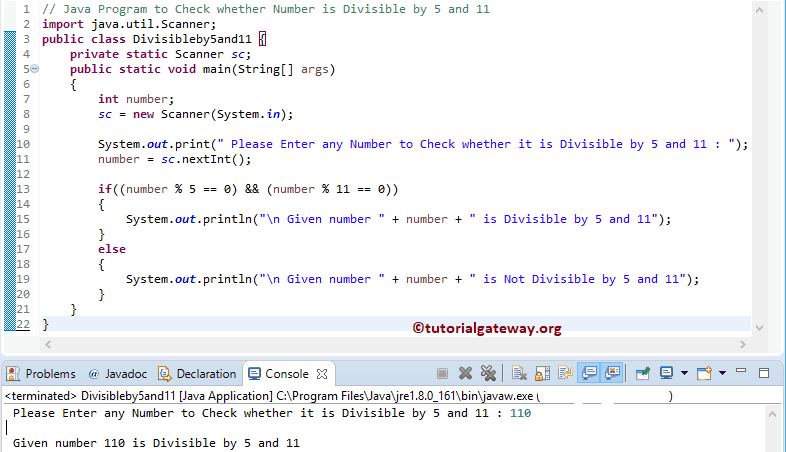The width and height of the screenshot is (786, 452).
Task: Click the class name DivisibleBy5and11 in line 3
Action: click(192, 39)
